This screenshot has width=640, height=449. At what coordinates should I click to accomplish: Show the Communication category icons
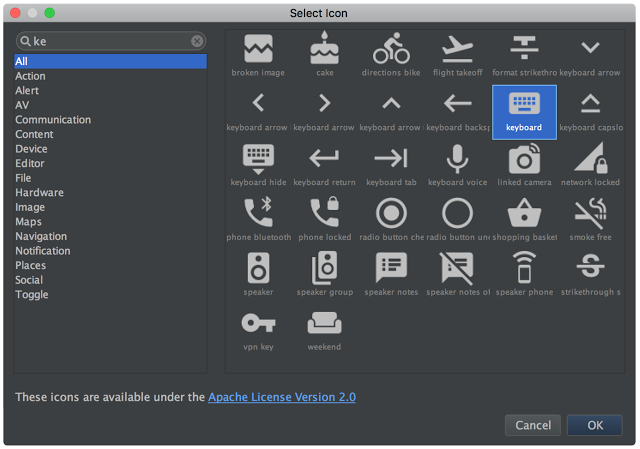point(53,120)
